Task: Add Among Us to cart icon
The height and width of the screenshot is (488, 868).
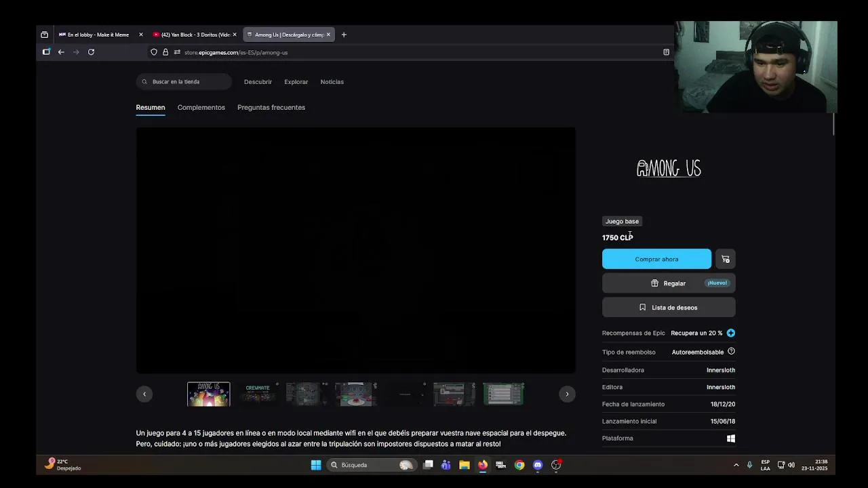Action: coord(726,259)
